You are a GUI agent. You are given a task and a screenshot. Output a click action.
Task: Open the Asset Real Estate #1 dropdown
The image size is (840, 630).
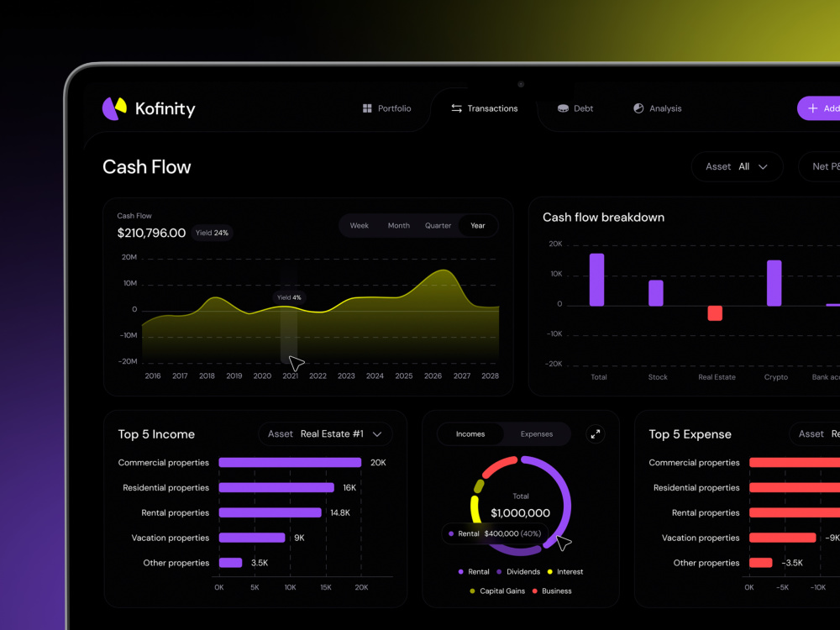[325, 434]
